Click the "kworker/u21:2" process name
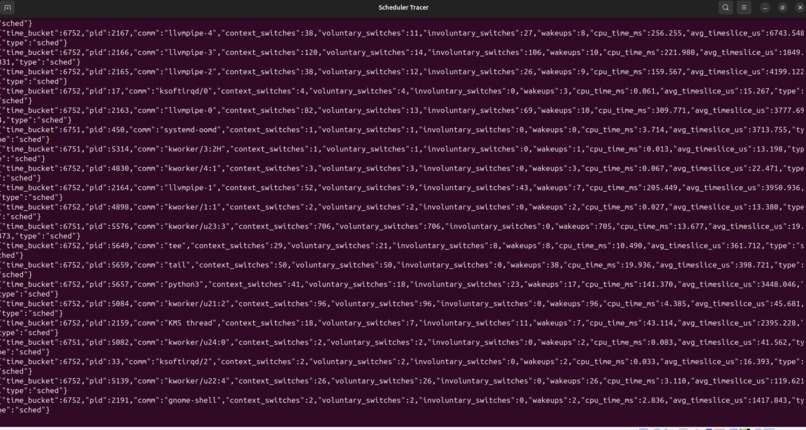 [196, 304]
